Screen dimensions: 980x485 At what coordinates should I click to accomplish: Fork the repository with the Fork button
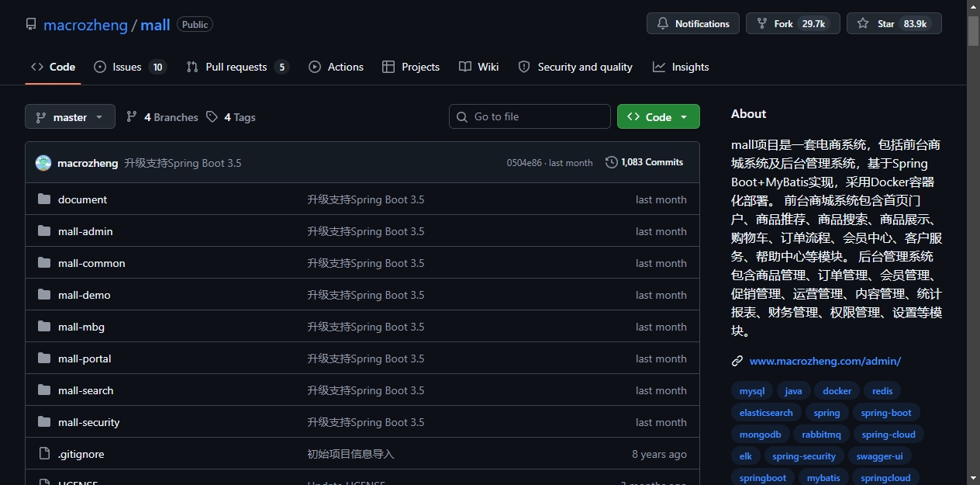[x=793, y=23]
